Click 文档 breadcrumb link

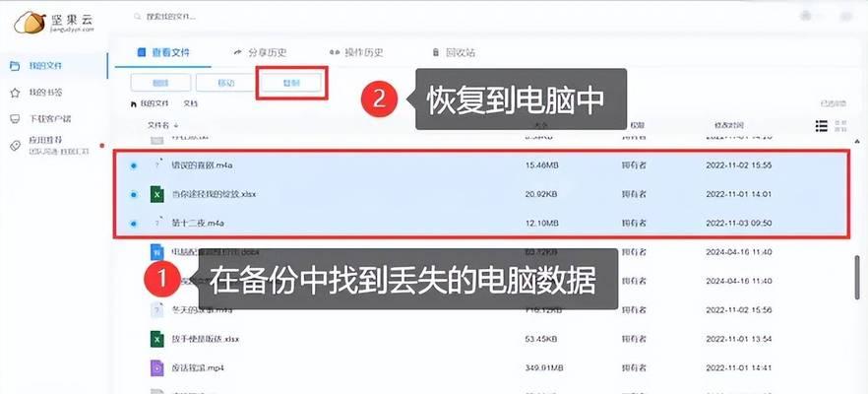point(191,103)
